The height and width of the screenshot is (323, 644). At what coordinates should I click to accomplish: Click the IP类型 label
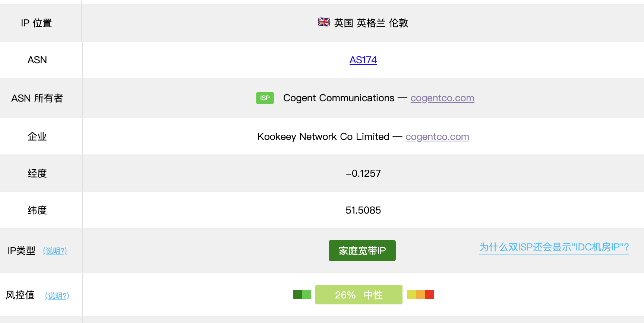(x=22, y=251)
